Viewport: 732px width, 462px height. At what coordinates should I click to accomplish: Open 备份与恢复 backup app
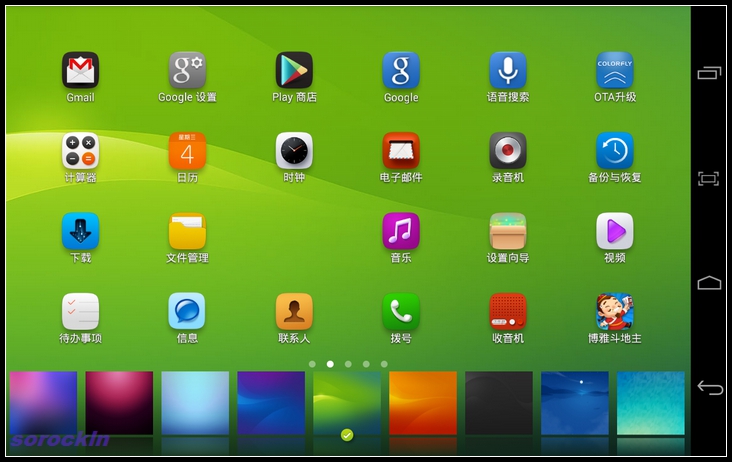click(615, 150)
